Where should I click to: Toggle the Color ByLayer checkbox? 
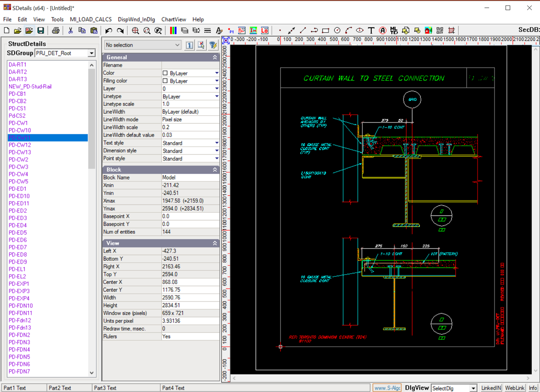click(x=165, y=73)
